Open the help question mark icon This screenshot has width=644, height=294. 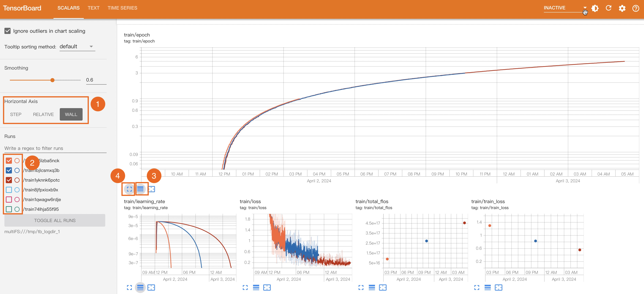click(x=635, y=8)
